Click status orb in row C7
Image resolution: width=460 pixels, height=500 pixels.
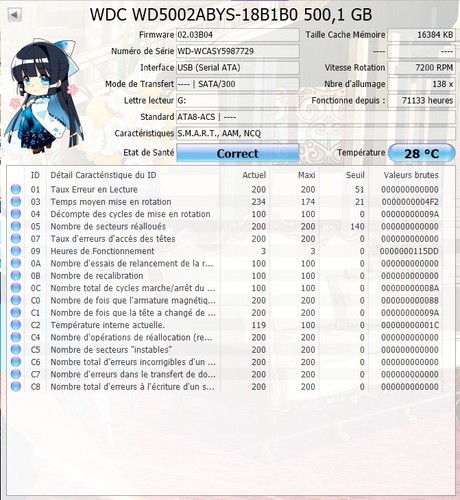click(16, 374)
